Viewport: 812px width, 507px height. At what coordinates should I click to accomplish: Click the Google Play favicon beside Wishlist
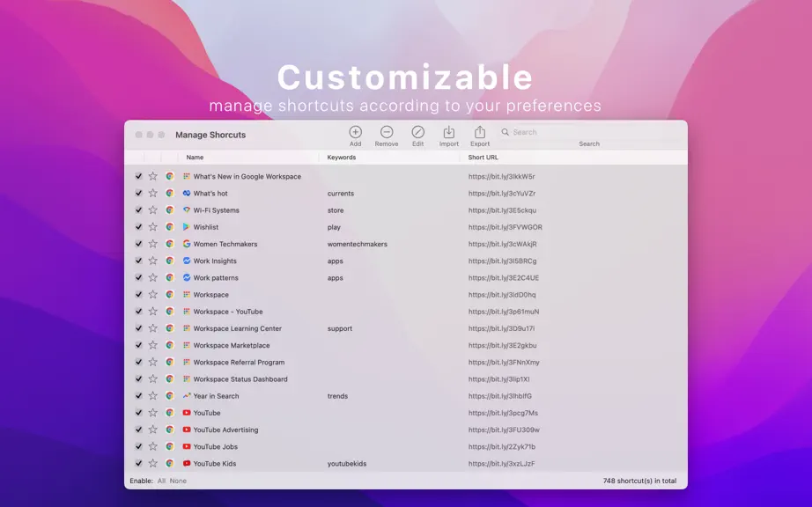tap(187, 227)
